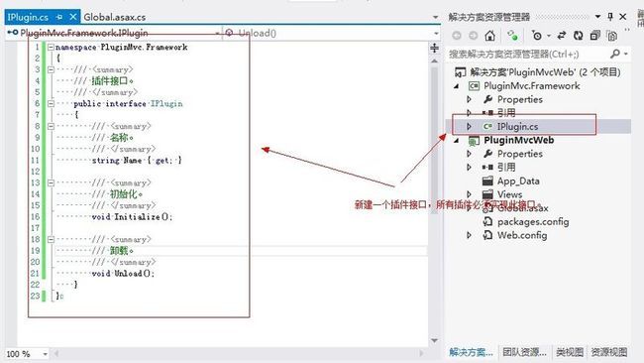Toggle the auto-hide pin of Solution Explorer
644x363 pixels.
point(610,17)
